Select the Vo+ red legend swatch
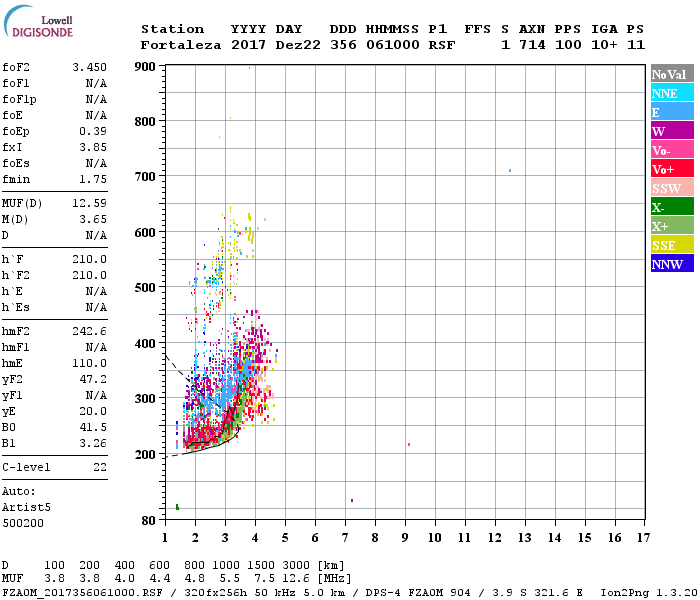The height and width of the screenshot is (600, 700). pyautogui.click(x=672, y=169)
